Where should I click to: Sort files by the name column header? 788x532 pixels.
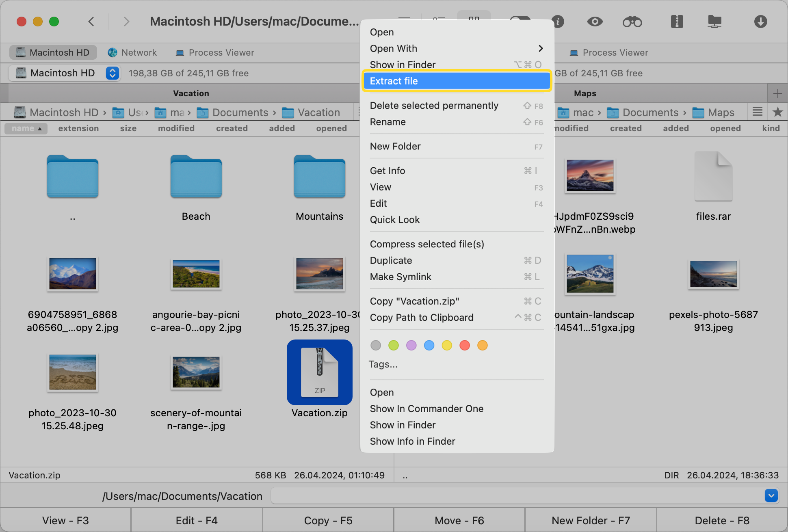point(26,128)
